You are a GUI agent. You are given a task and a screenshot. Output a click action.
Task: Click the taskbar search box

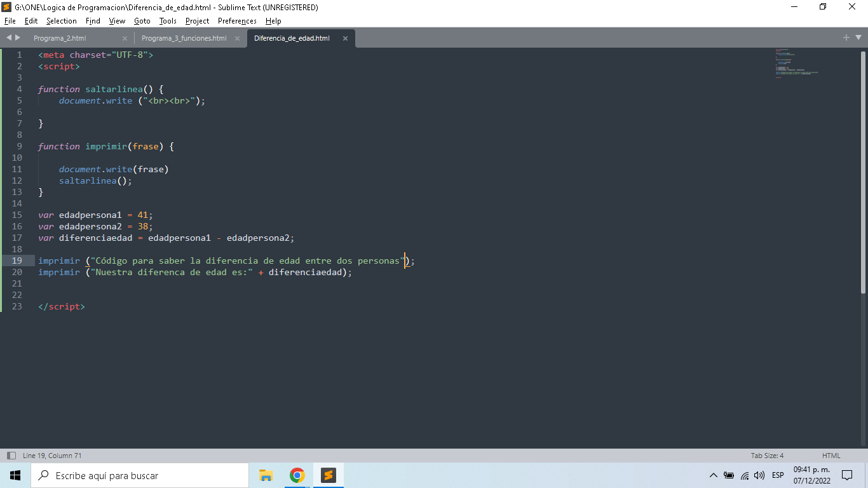click(140, 475)
